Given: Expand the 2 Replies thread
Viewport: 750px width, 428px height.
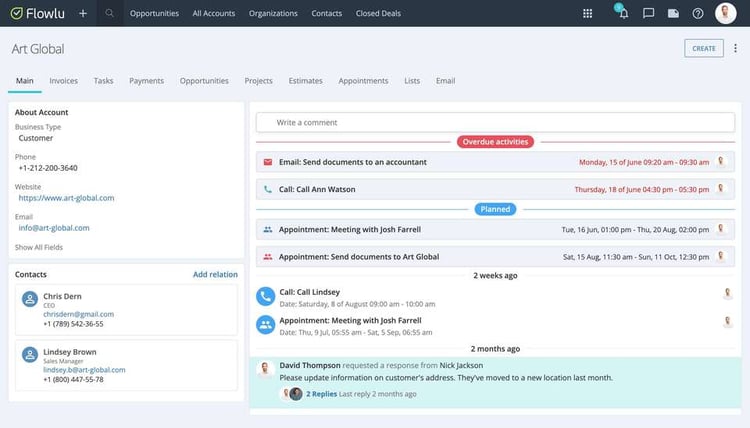Looking at the screenshot, I should pyautogui.click(x=321, y=394).
